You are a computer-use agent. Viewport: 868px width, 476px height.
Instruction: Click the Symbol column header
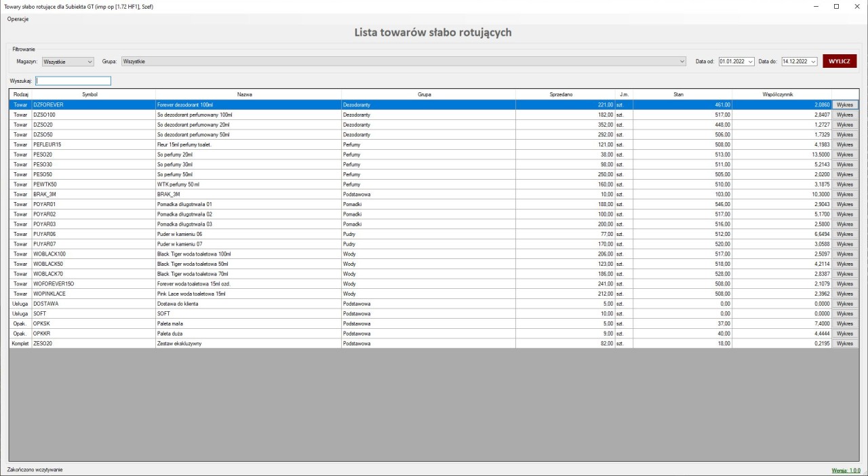(x=90, y=94)
